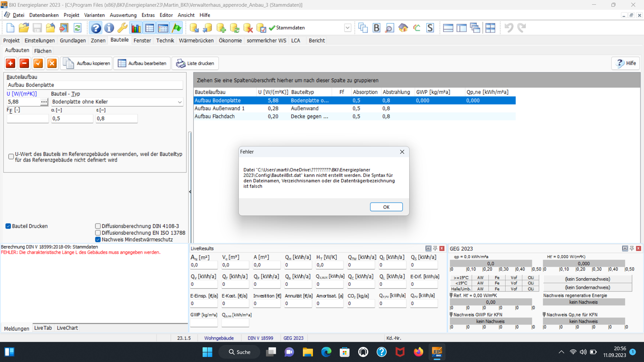Enable Diffusionsberechnung DIN 4108-3 checkbox
The height and width of the screenshot is (362, 644).
coord(98,226)
